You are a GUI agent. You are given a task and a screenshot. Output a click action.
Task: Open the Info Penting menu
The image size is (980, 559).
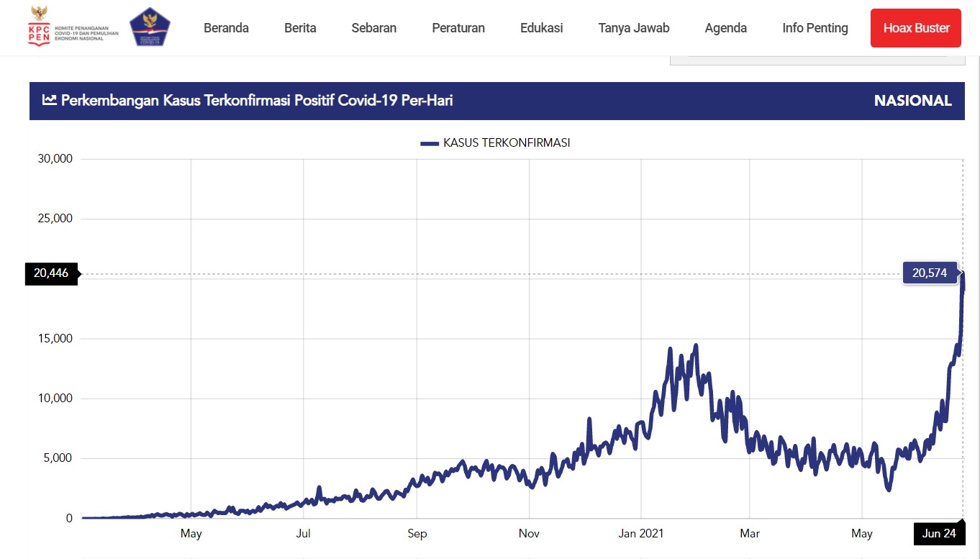(815, 28)
